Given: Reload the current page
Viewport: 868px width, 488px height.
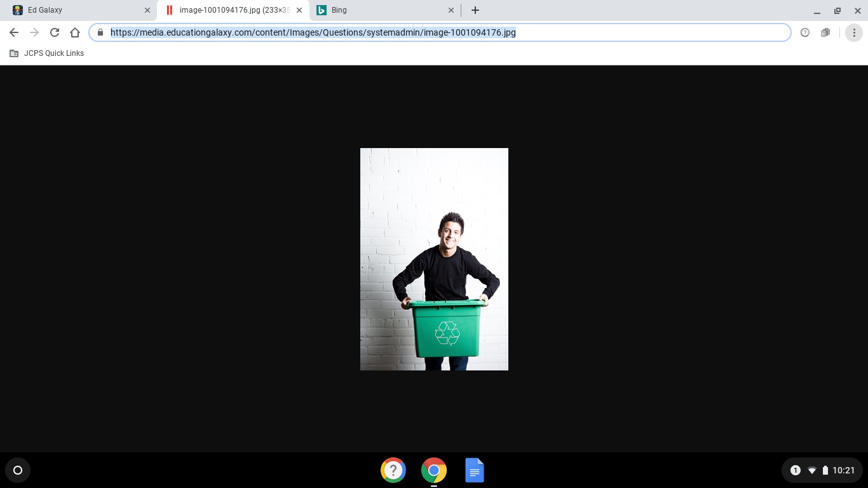Looking at the screenshot, I should click(x=55, y=32).
